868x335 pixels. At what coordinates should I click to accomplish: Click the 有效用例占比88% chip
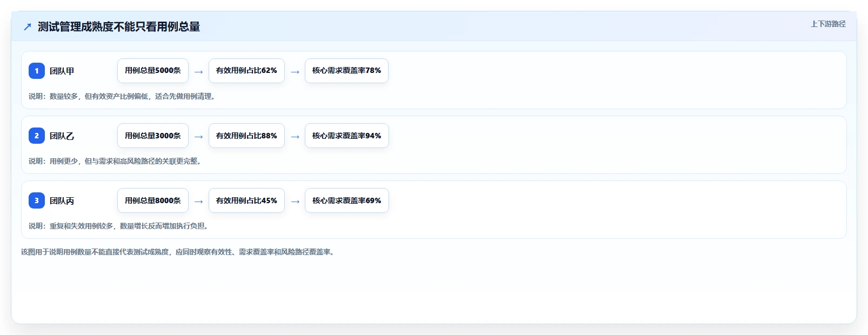click(246, 136)
